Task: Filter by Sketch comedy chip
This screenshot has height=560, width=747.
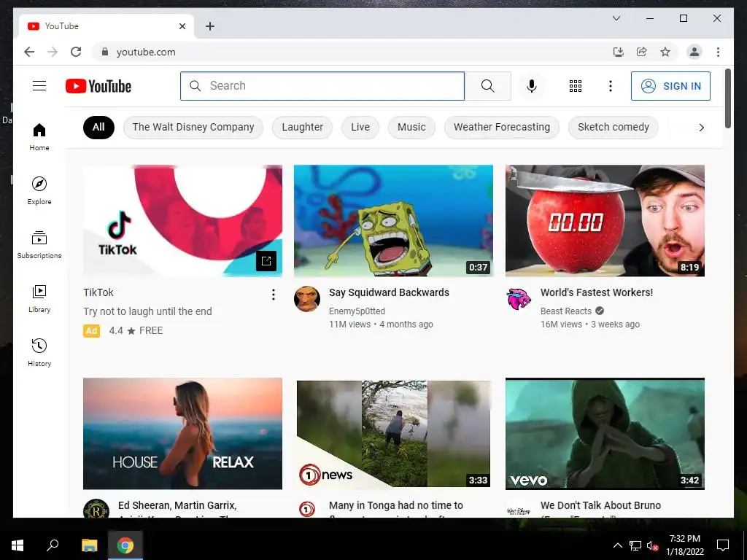Action: tap(613, 127)
